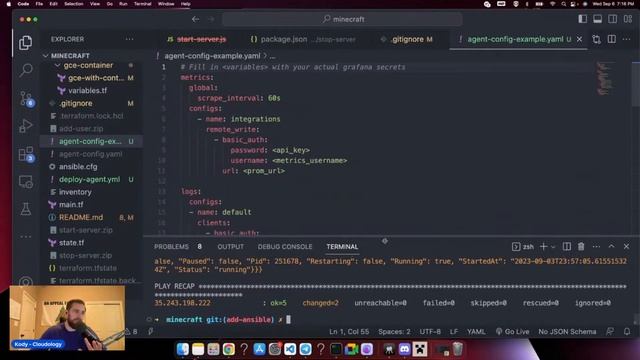Open the Extensions view

click(26, 154)
